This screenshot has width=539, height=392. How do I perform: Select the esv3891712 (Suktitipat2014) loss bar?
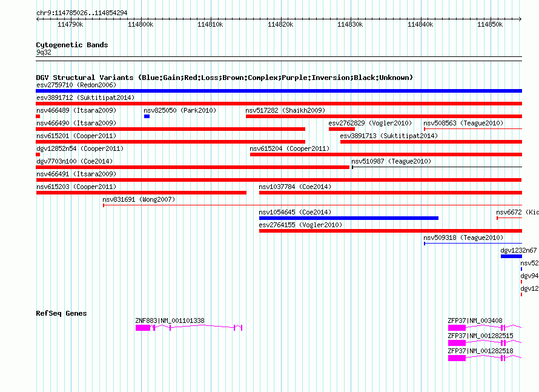(x=279, y=104)
